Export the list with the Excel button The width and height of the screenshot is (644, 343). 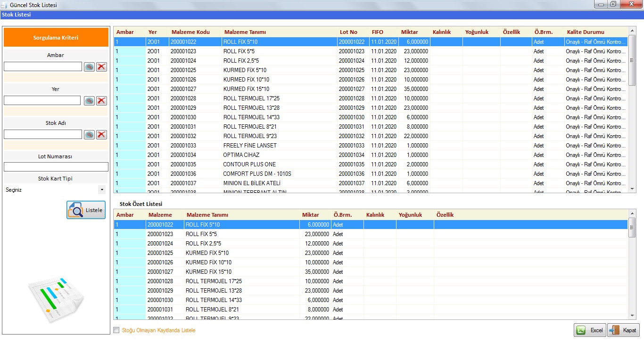click(x=590, y=330)
